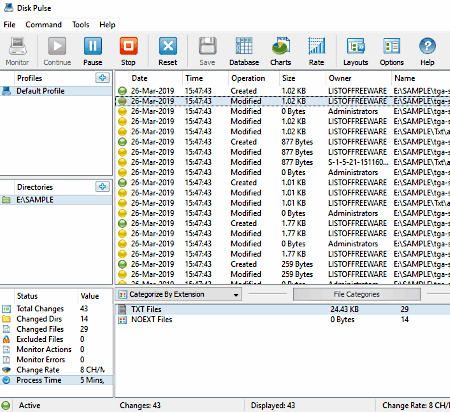Select the TXT Files category row

[x=283, y=309]
